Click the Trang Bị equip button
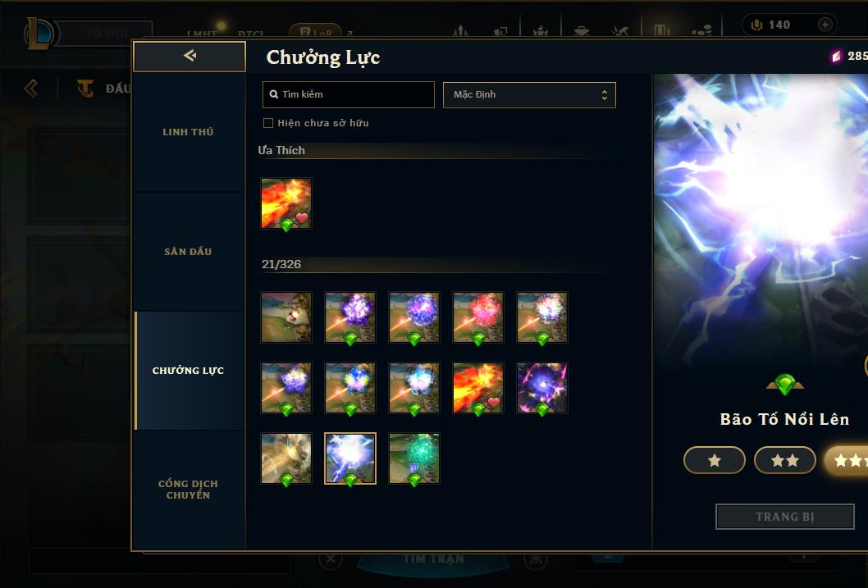The height and width of the screenshot is (588, 868). click(785, 517)
